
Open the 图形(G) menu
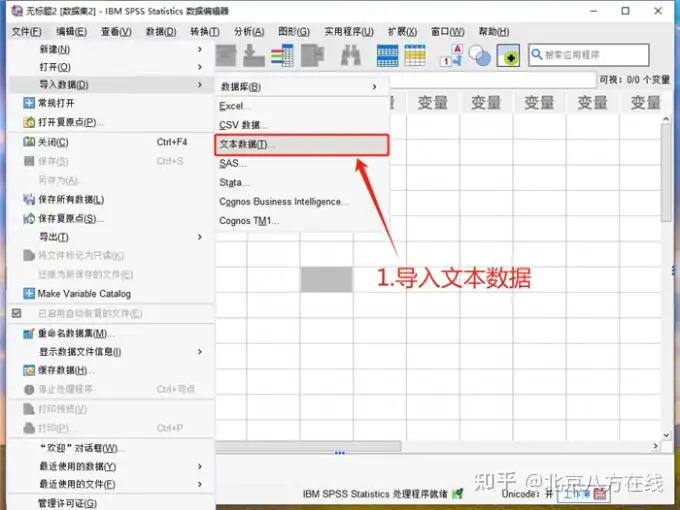click(294, 32)
